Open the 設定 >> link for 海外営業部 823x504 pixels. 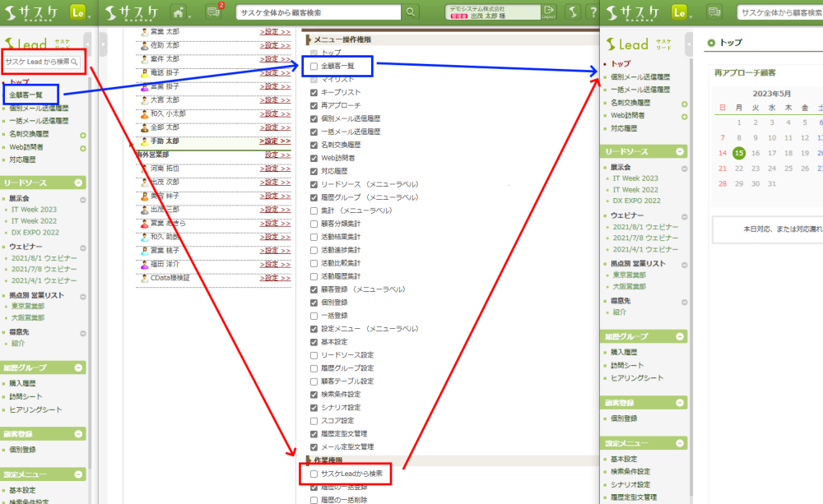(x=277, y=155)
